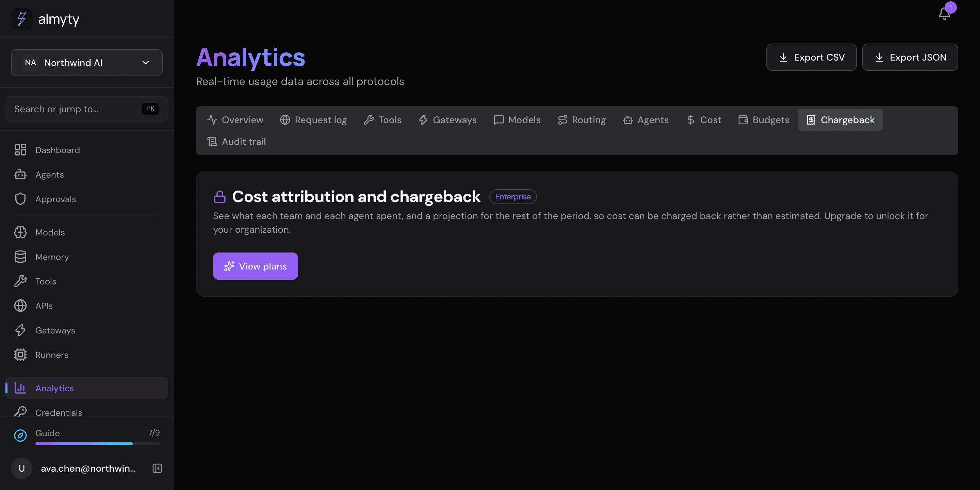Click the Credentials key icon
Viewport: 980px width, 490px height.
tap(20, 412)
